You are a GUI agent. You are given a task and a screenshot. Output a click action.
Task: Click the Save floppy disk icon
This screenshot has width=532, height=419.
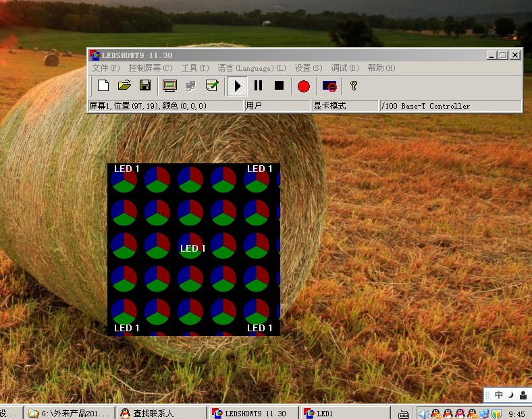pos(144,86)
